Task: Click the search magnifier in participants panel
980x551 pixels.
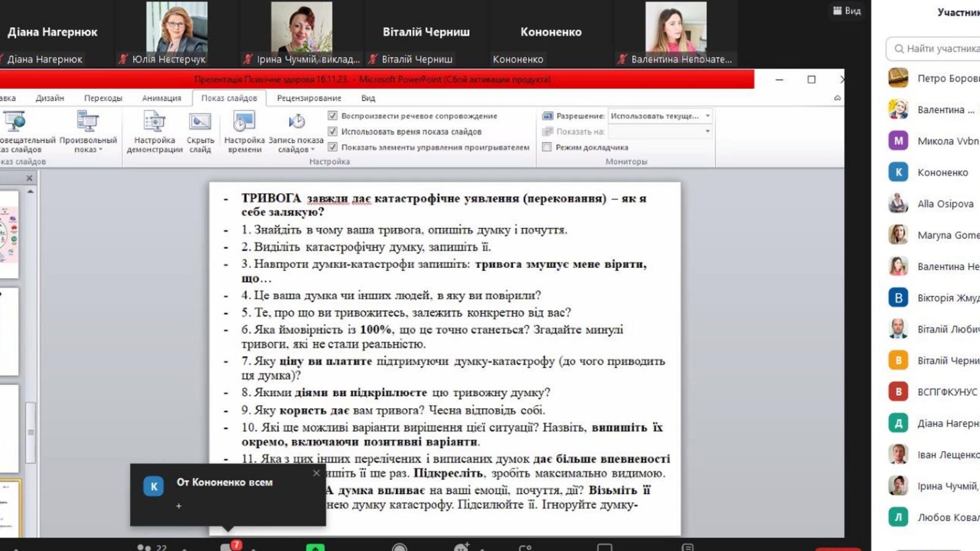Action: pyautogui.click(x=899, y=48)
